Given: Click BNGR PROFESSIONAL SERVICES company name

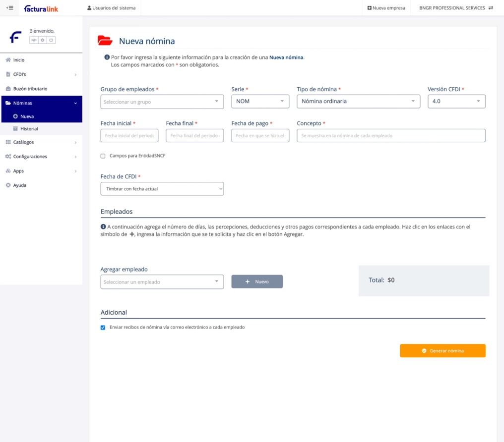Looking at the screenshot, I should click(452, 8).
